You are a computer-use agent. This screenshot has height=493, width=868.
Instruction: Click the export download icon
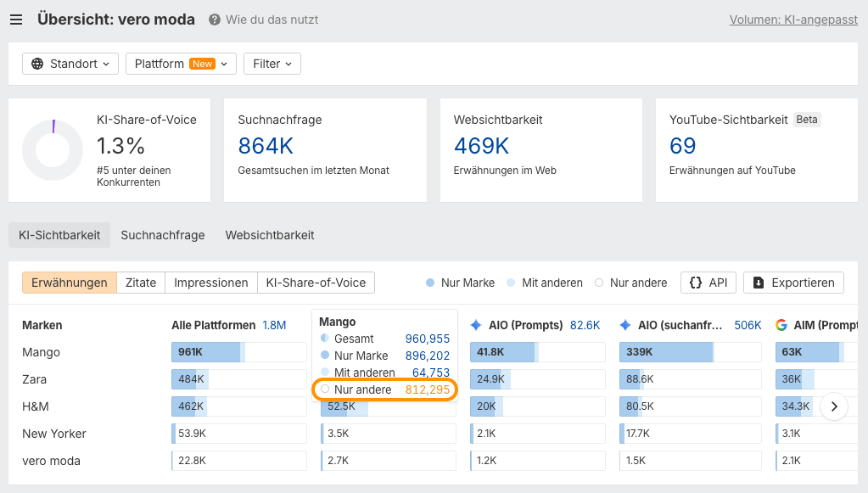click(759, 283)
